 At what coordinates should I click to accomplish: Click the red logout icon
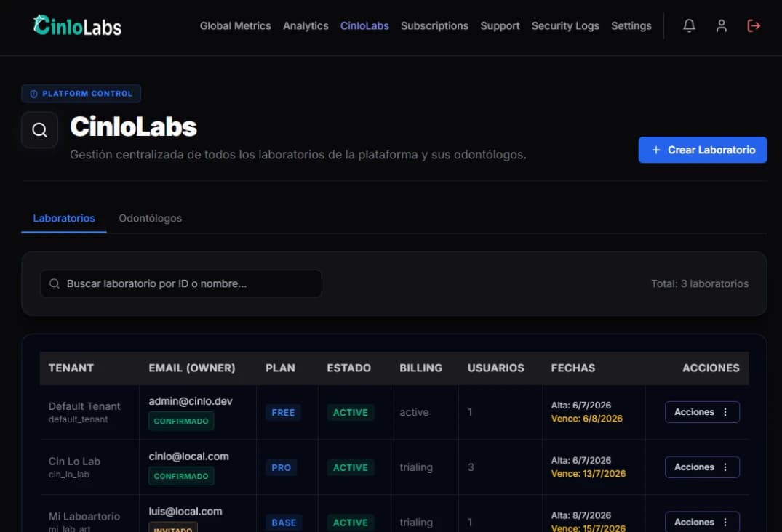tap(753, 26)
